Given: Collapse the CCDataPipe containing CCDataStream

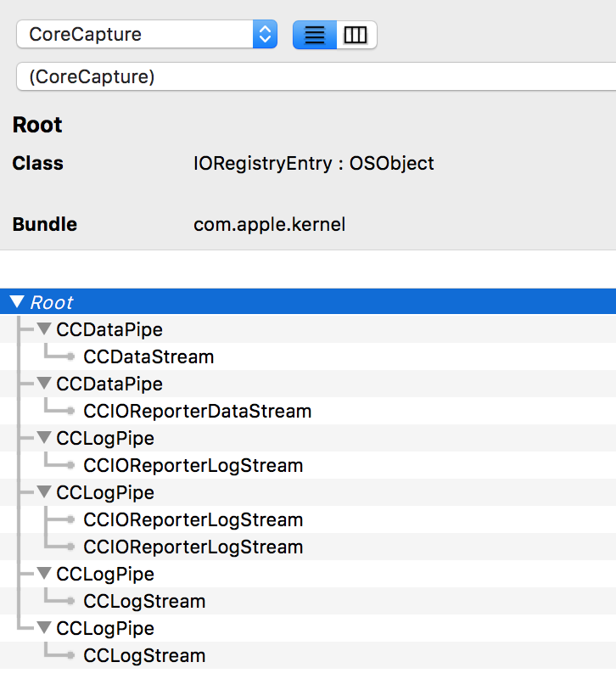Looking at the screenshot, I should [x=44, y=329].
